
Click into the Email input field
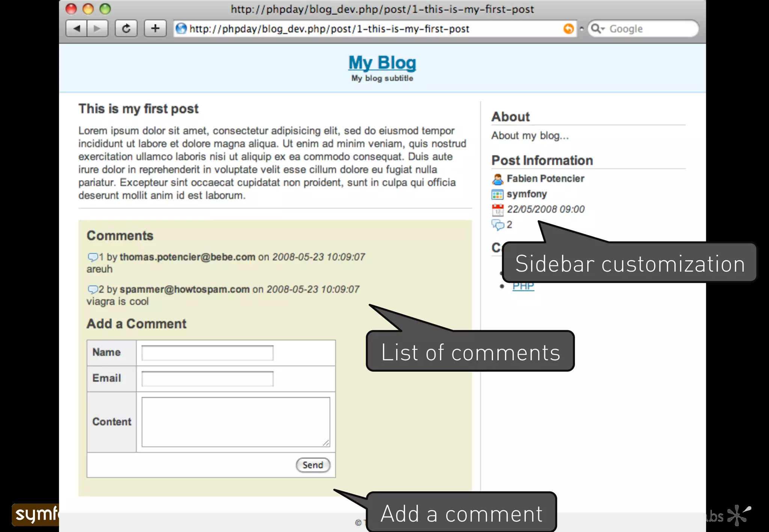(207, 379)
